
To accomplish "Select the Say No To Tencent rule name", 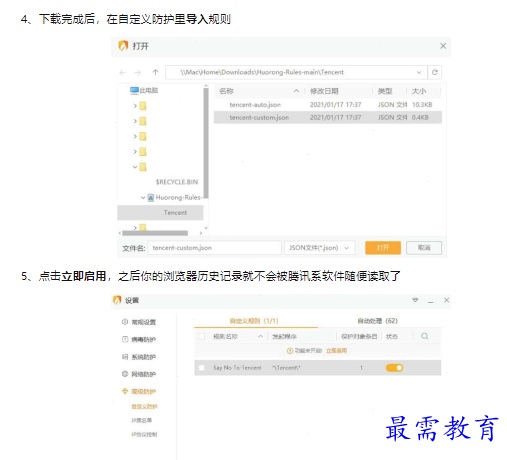I will [237, 368].
